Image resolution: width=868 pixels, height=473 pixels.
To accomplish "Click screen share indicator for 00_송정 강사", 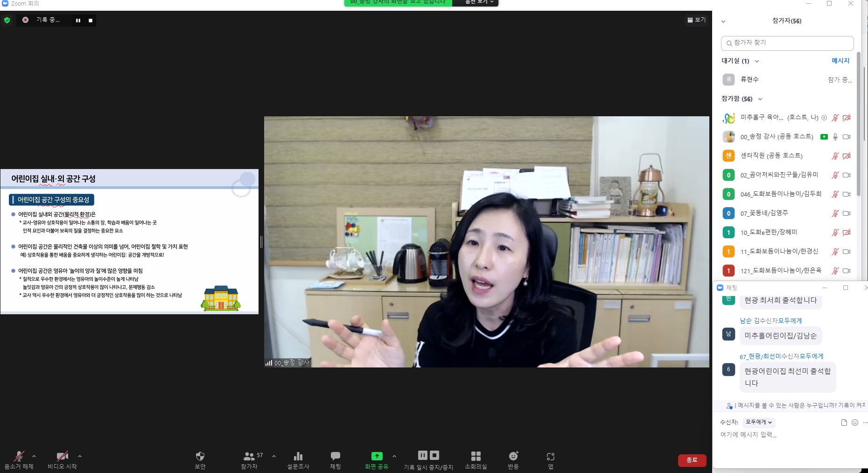I will [x=824, y=137].
